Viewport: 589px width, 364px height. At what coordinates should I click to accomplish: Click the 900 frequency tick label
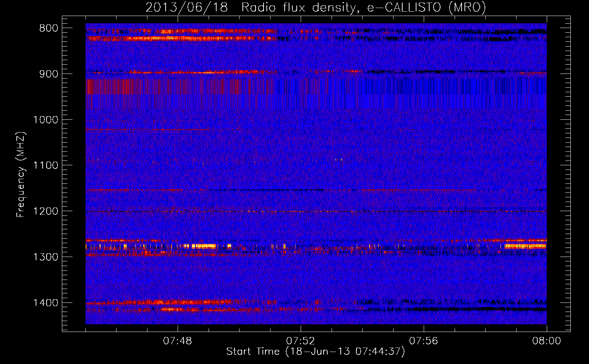tap(49, 74)
